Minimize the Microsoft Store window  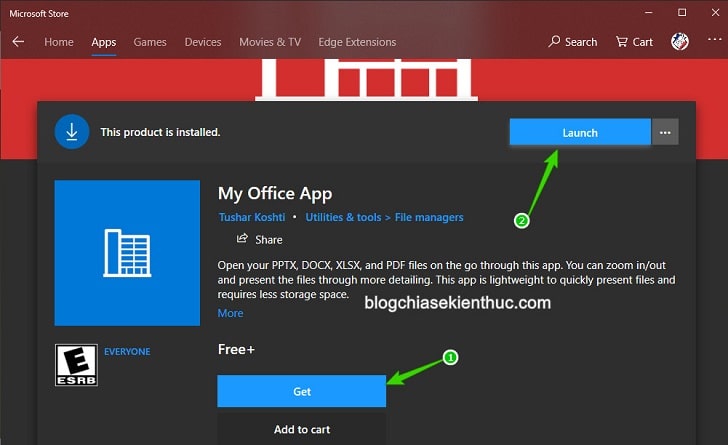click(649, 13)
